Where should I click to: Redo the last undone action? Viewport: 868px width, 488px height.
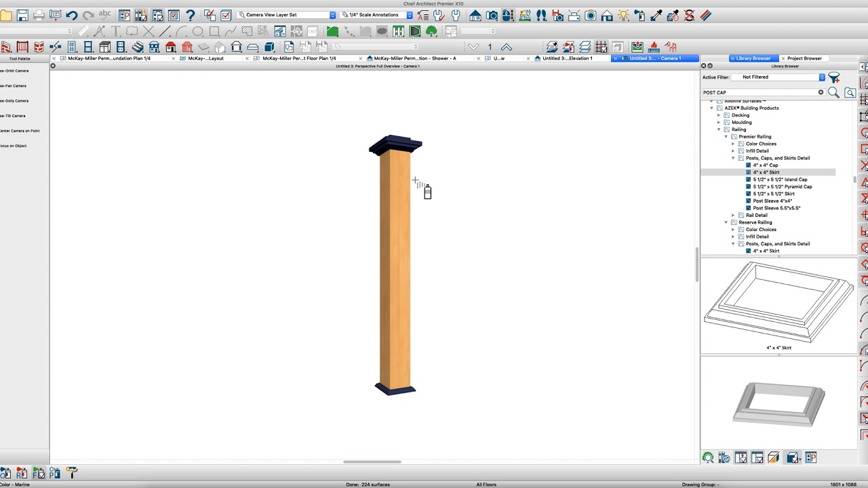(x=88, y=15)
